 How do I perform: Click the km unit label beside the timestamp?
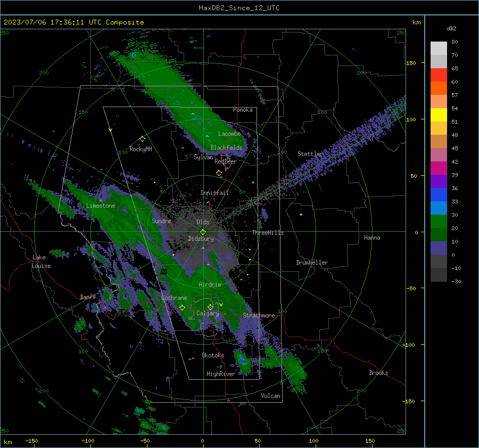(x=416, y=22)
